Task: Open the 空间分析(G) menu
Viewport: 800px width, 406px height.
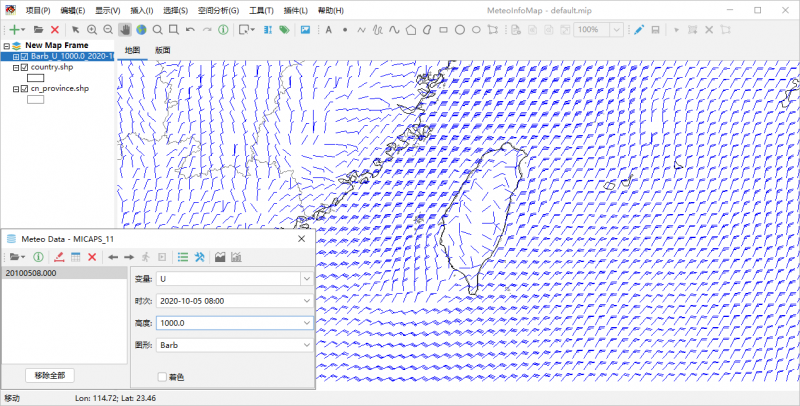Action: [x=218, y=10]
